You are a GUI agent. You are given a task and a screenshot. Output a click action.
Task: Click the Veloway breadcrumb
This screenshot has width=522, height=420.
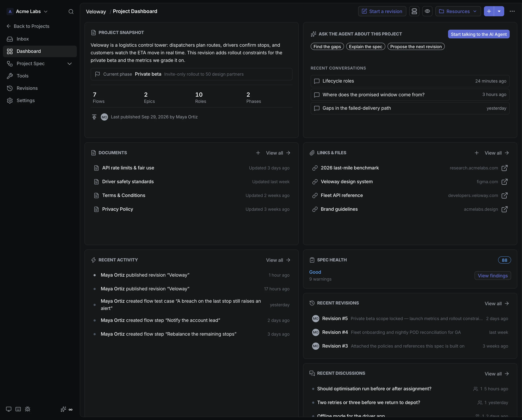coord(96,11)
